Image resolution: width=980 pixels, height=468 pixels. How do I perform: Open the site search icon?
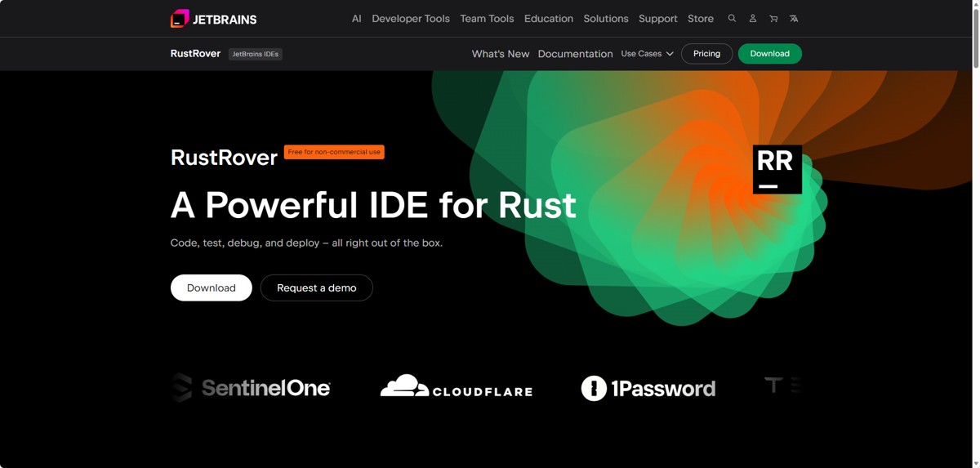(732, 18)
